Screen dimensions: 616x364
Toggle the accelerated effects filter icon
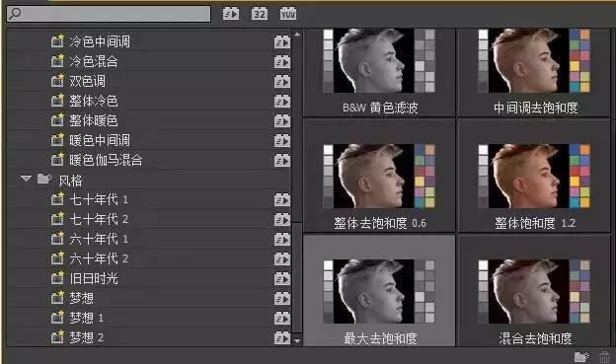(231, 14)
